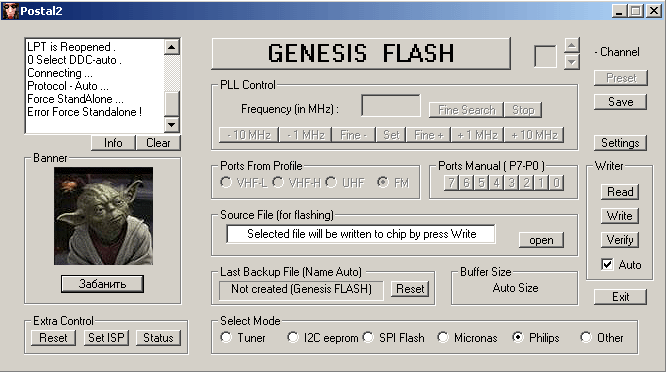Click the Yoda banner image
Viewport: 666px width, 372px height.
tap(103, 216)
